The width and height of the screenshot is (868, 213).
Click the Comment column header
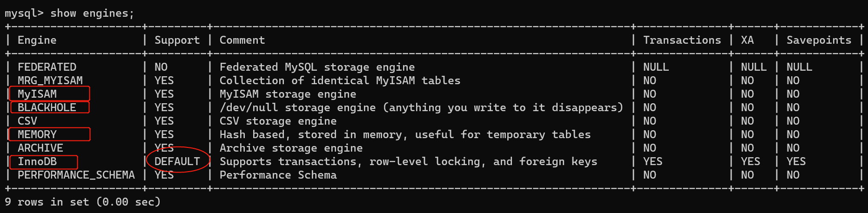tap(242, 40)
